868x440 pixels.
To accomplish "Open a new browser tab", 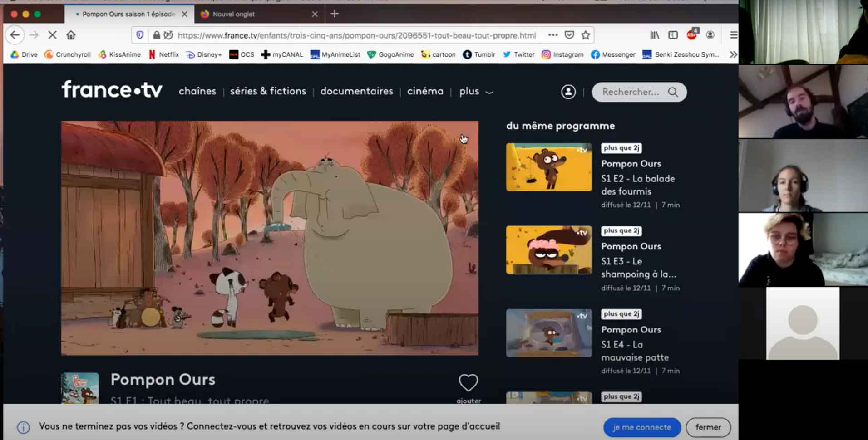I will tap(335, 14).
